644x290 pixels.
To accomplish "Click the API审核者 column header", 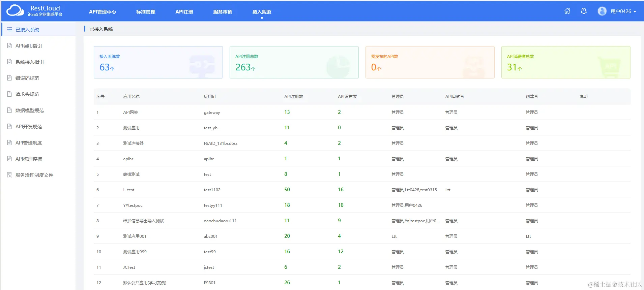I will tap(455, 97).
